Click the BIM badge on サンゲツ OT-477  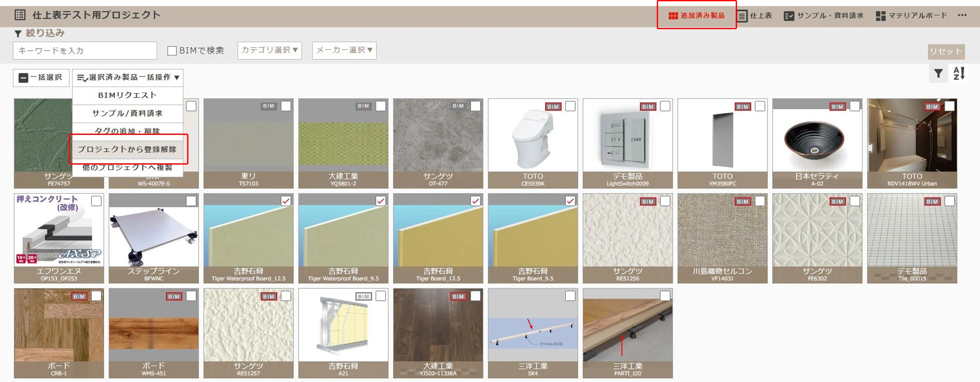458,106
